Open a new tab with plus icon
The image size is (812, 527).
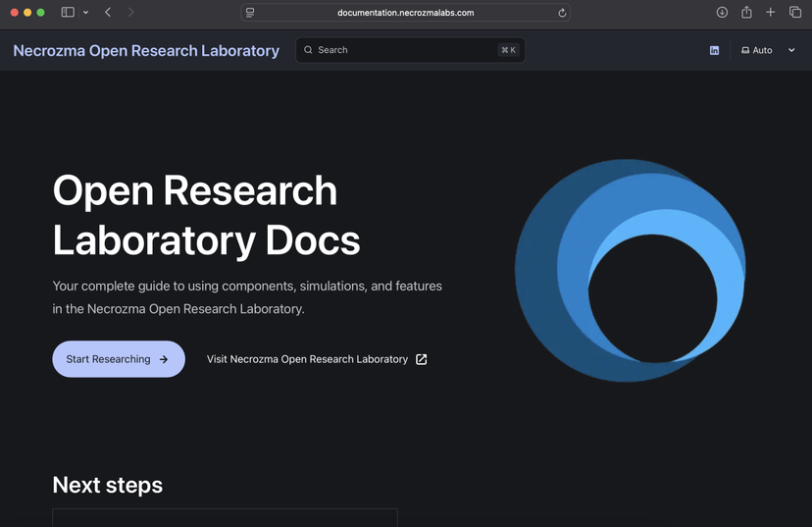771,13
